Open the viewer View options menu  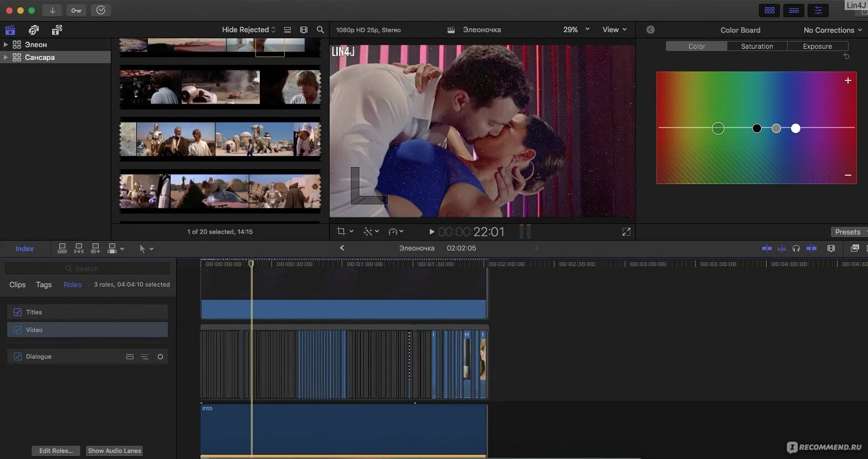coord(614,30)
